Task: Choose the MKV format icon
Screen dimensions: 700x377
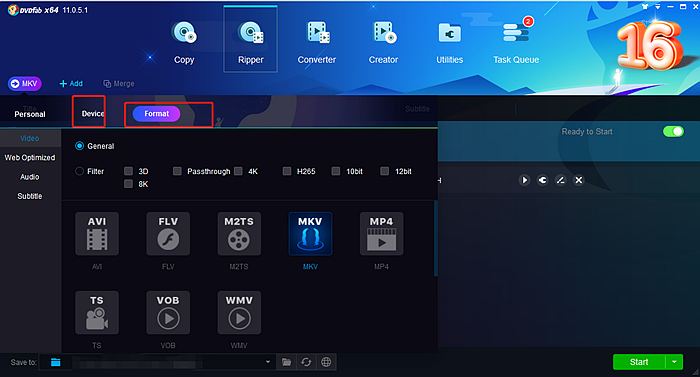Action: coord(310,234)
